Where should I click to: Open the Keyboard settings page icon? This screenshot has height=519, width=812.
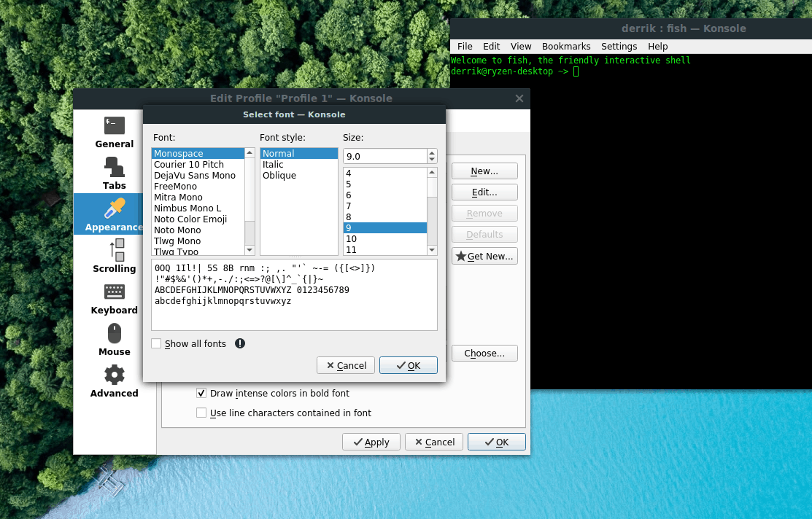114,292
